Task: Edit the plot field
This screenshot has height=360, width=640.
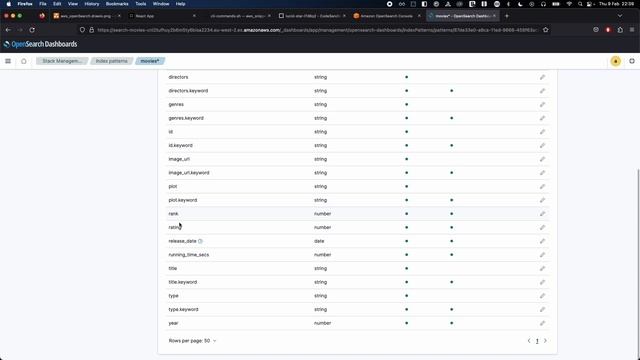Action: click(x=542, y=187)
